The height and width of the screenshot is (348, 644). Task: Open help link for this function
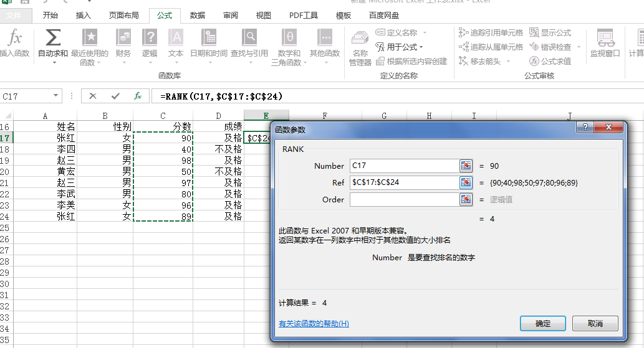[x=314, y=323]
